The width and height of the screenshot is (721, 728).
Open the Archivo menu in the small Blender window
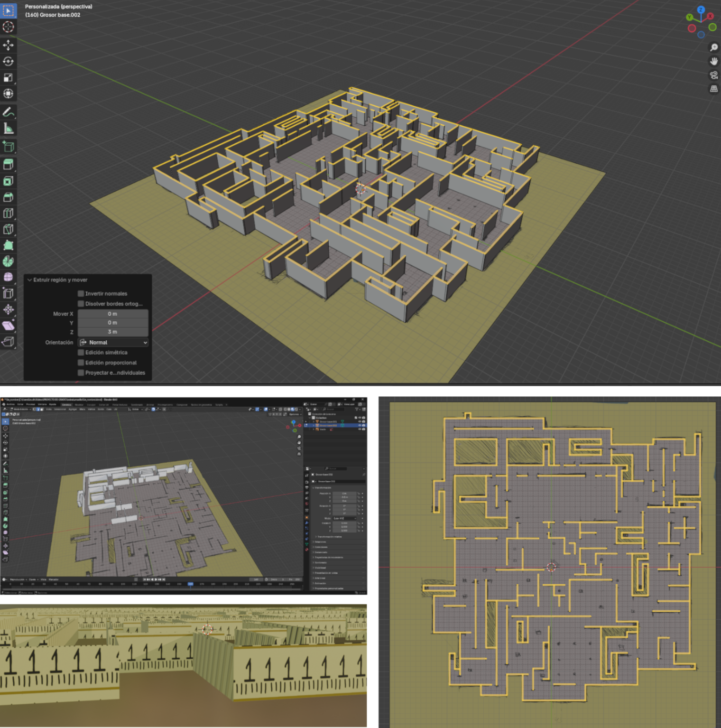coord(10,405)
